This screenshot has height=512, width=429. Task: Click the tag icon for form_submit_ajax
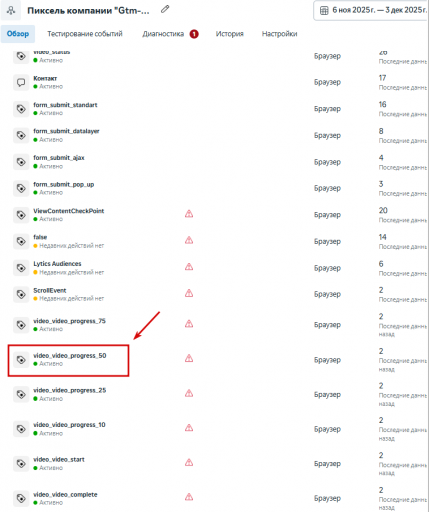(x=21, y=162)
